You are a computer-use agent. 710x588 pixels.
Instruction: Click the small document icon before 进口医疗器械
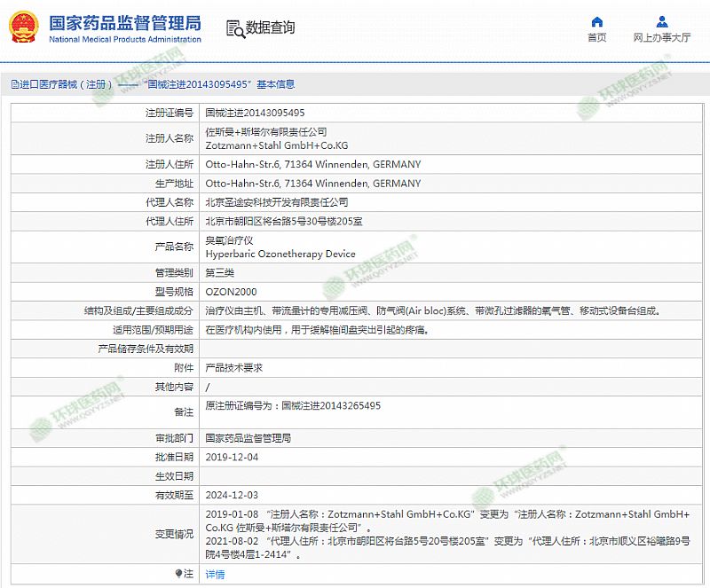(x=14, y=85)
